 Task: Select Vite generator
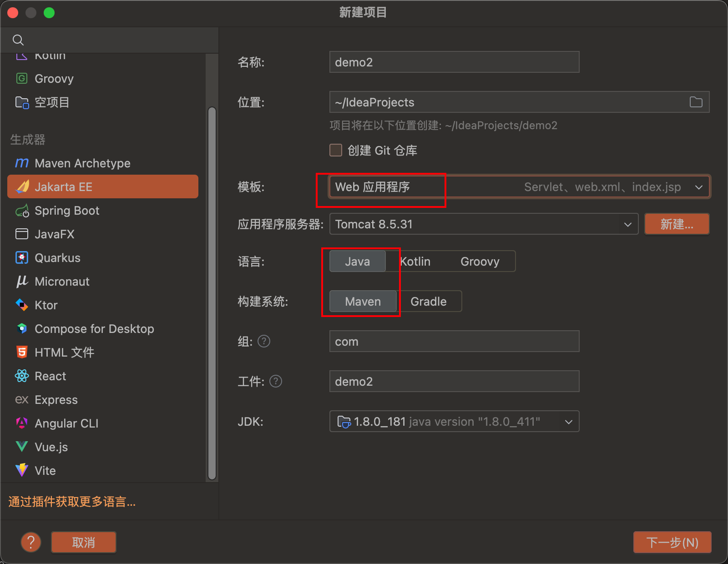[x=103, y=471]
